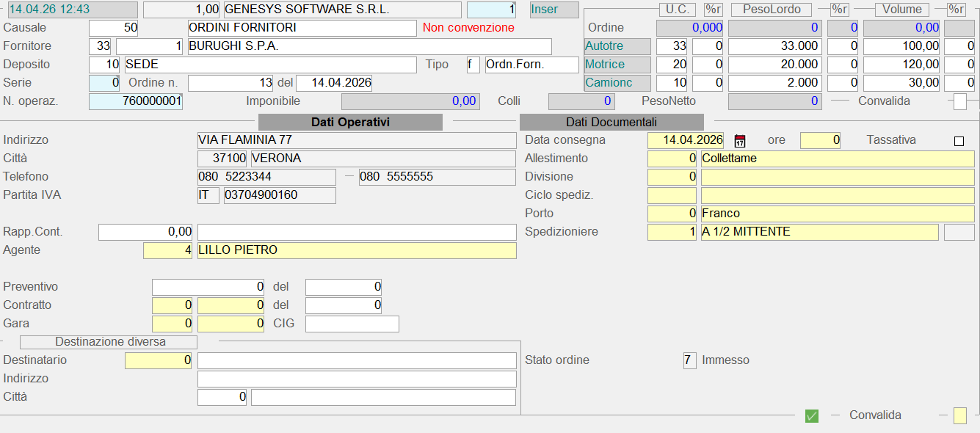Click the Destinazione diversa header button
Viewport: 980px width, 433px height.
[109, 342]
